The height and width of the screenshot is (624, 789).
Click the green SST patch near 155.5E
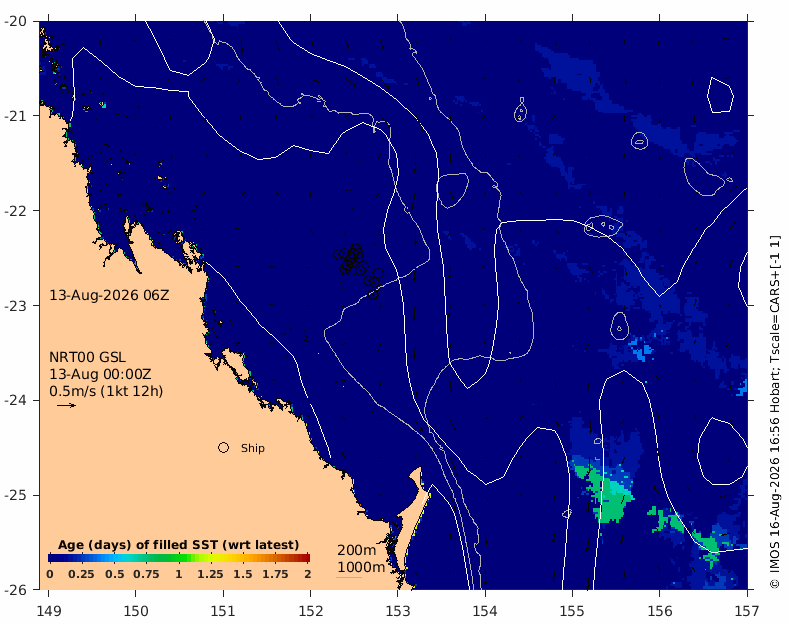pyautogui.click(x=606, y=493)
